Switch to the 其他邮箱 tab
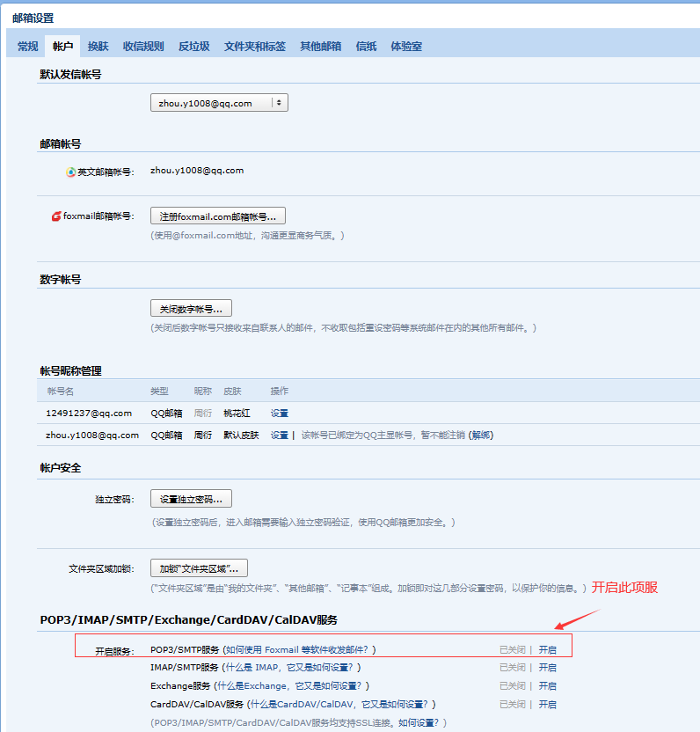Image resolution: width=700 pixels, height=732 pixels. (x=321, y=47)
